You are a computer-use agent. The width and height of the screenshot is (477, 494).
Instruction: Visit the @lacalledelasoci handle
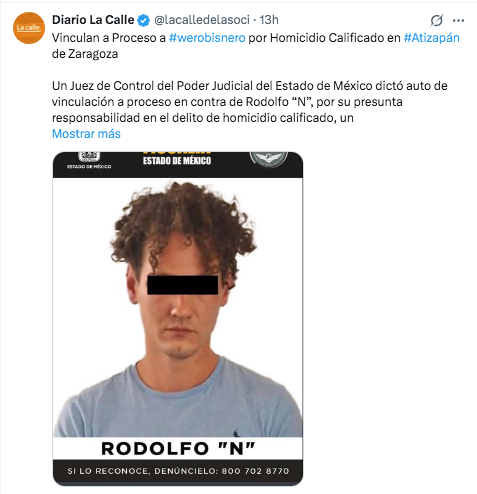tap(202, 20)
